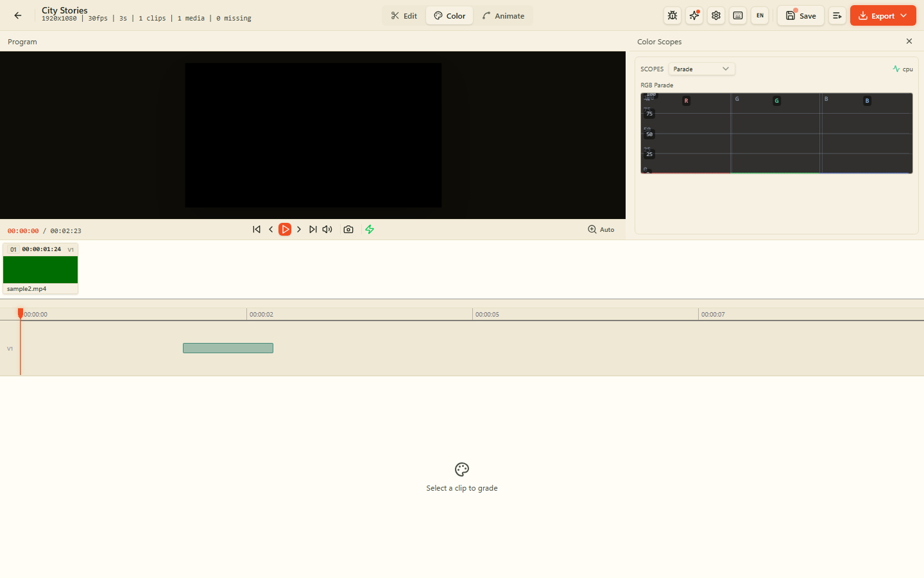Open the Parade scopes dropdown
Screen dimensions: 924x578
pos(701,69)
